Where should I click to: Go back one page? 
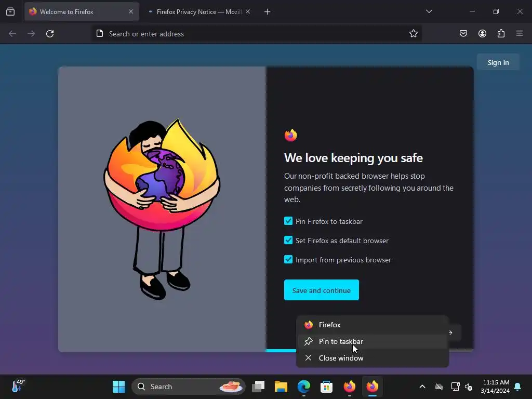(x=12, y=34)
